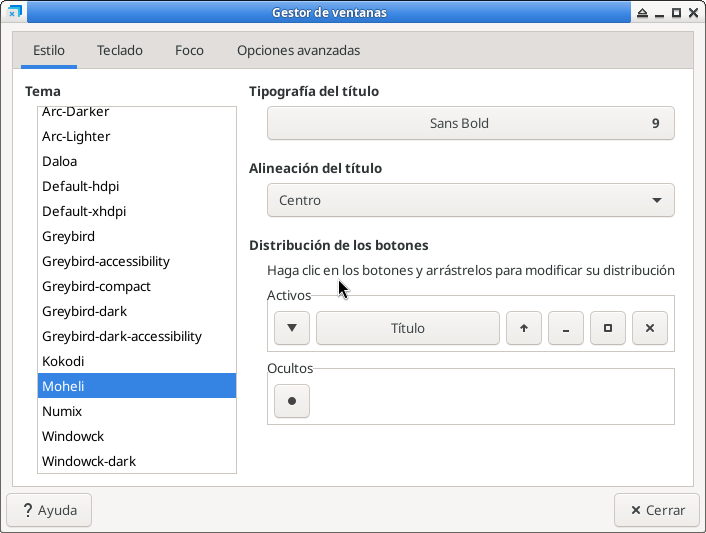The height and width of the screenshot is (533, 706).
Task: Open the Alineación del título dropdown
Action: coord(470,200)
